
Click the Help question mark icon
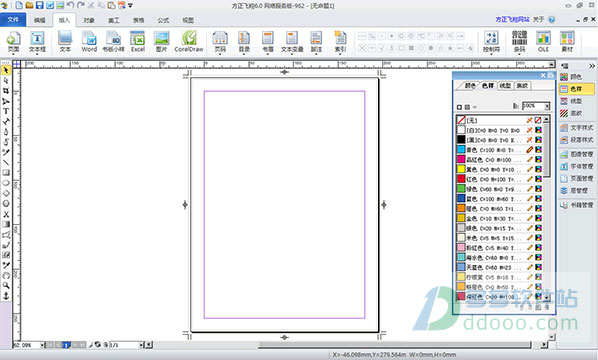[x=551, y=19]
